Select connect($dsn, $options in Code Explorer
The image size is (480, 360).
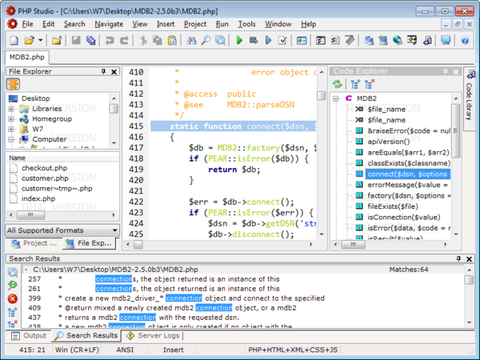click(x=407, y=174)
